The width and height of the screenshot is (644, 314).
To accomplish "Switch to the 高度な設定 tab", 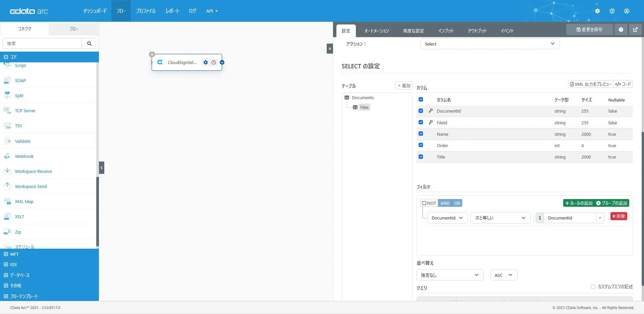I will [x=414, y=31].
